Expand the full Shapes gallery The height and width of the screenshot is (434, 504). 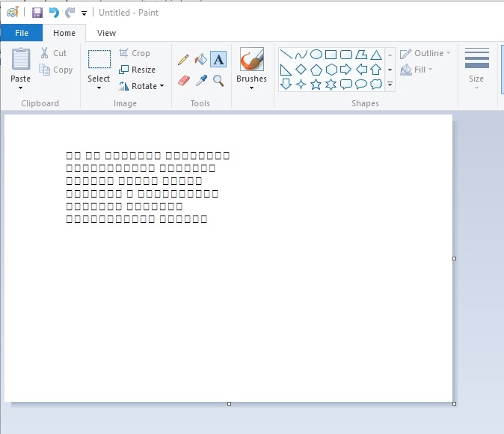(x=390, y=85)
